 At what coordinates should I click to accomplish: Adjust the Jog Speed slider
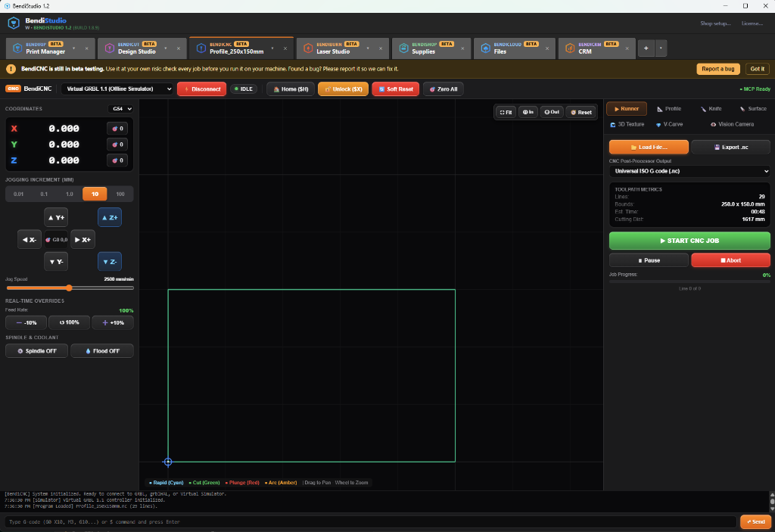70,288
